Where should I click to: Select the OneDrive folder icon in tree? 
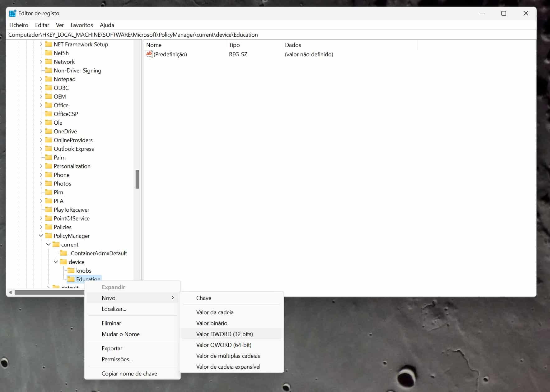(x=49, y=131)
